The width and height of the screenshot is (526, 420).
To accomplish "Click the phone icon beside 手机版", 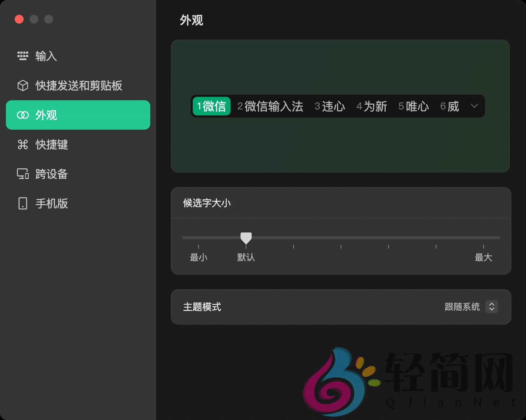I will [23, 203].
